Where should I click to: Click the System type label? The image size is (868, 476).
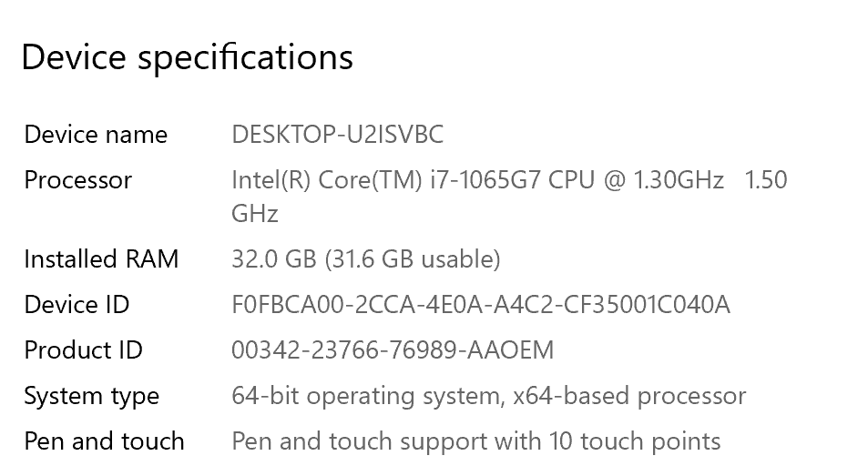[x=91, y=397]
